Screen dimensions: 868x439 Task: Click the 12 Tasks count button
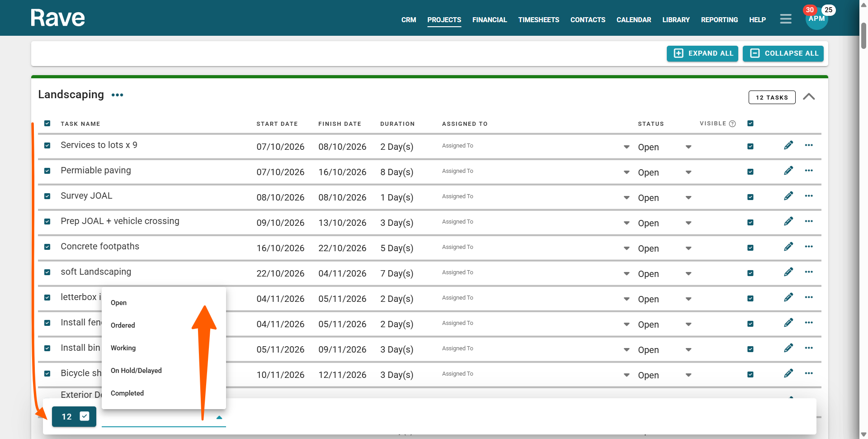click(772, 97)
